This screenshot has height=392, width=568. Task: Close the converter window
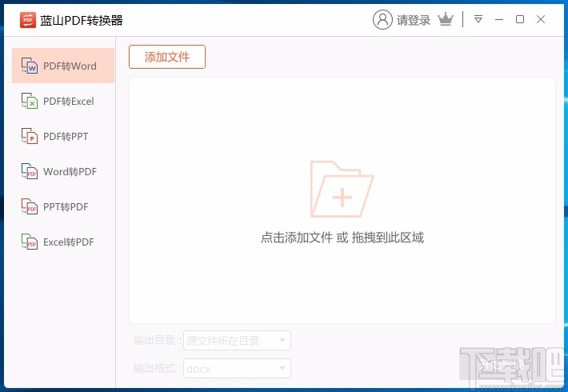(x=541, y=19)
